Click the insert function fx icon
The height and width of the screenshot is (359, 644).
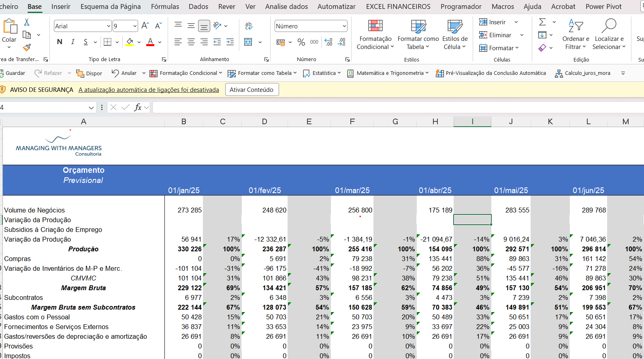(138, 107)
